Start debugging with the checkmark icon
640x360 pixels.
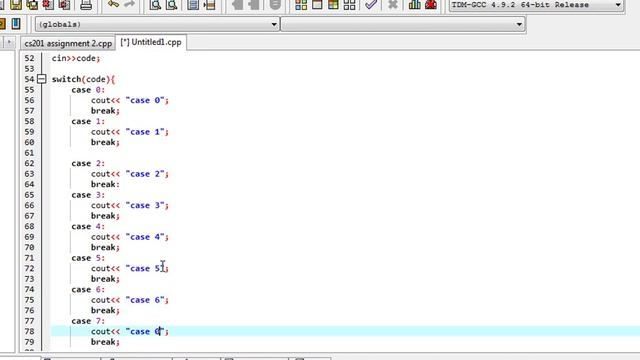pos(371,5)
